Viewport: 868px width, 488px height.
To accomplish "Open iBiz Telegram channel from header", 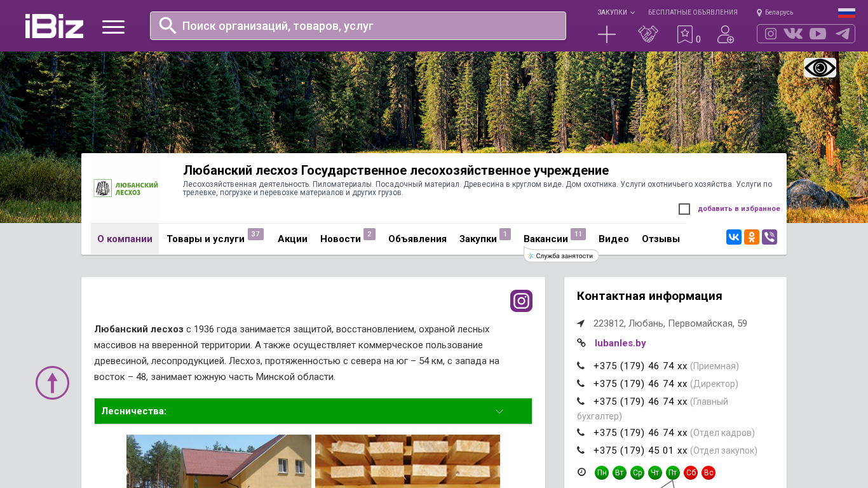I will tap(843, 34).
